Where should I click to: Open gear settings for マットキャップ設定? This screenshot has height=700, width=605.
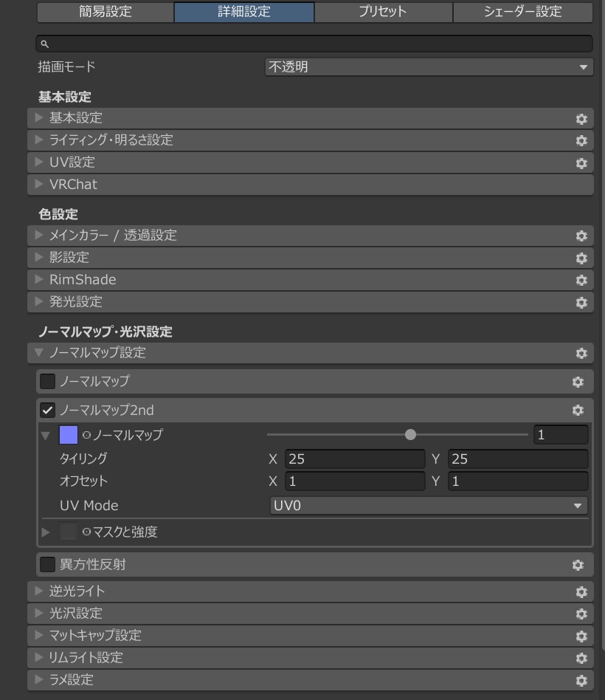(x=581, y=635)
